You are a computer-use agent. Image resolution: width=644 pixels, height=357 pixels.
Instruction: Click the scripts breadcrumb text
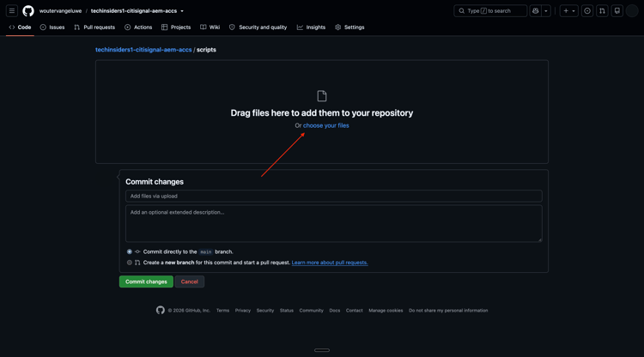point(206,50)
